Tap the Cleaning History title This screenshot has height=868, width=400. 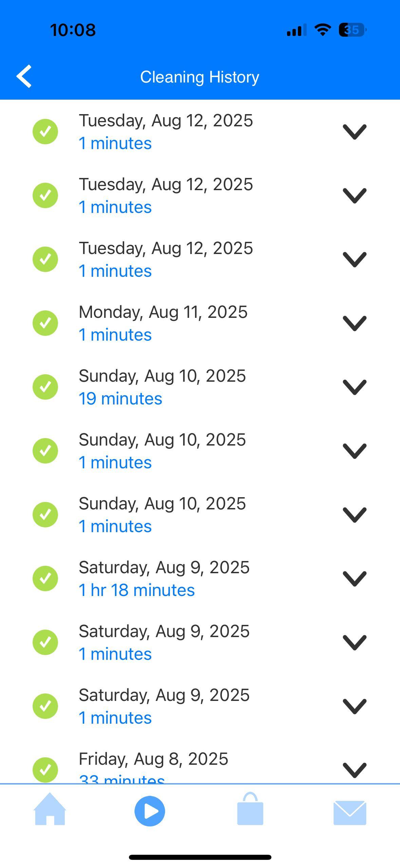[199, 77]
